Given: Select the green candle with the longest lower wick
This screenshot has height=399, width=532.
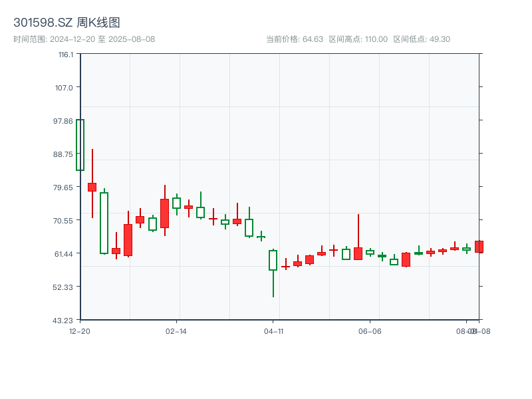Looking at the screenshot, I should 273,260.
